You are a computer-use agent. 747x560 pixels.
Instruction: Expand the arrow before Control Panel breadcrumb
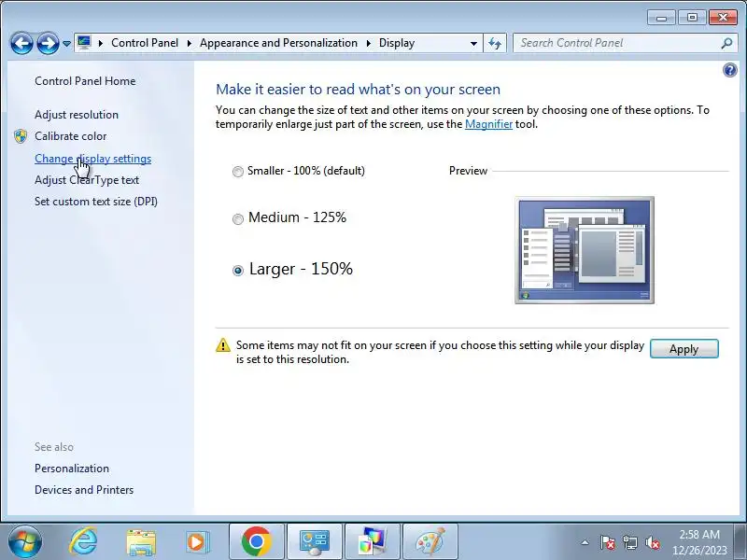pyautogui.click(x=101, y=43)
